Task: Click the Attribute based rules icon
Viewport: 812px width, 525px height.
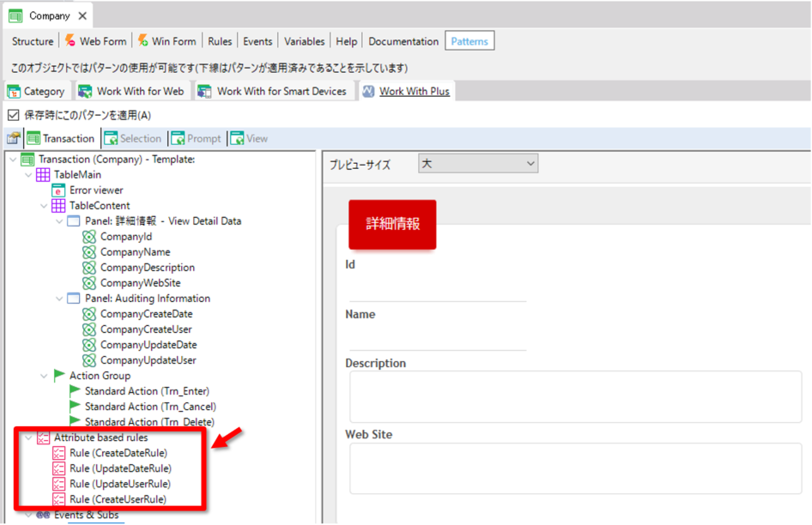Action: (43, 438)
